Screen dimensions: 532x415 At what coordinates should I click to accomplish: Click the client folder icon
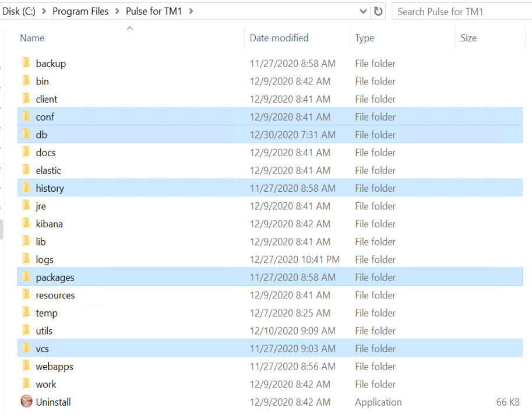click(x=26, y=99)
